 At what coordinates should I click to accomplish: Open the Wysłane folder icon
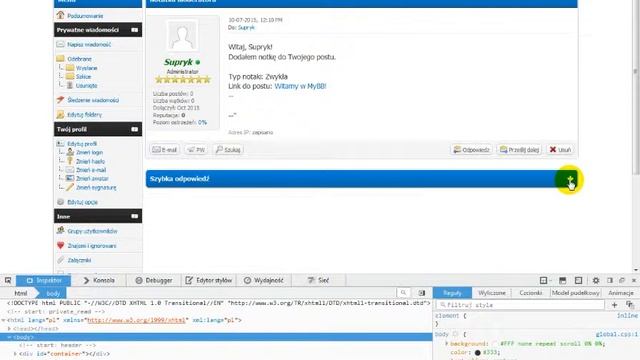70,68
